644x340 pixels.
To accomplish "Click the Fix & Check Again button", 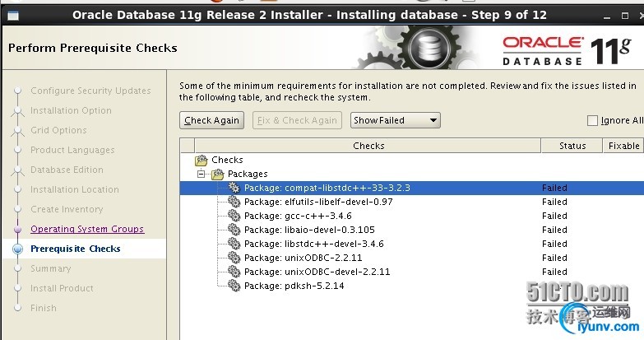I will point(297,120).
